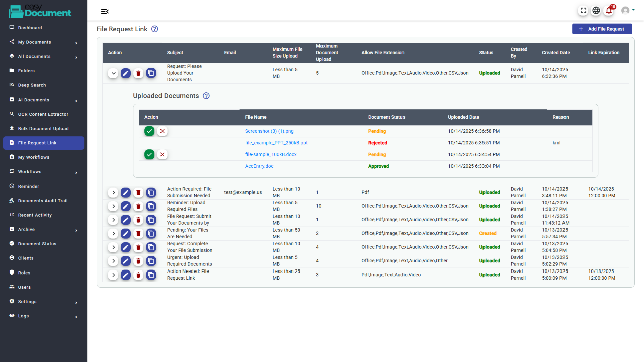
Task: Click the Created Date column header
Action: (x=556, y=53)
